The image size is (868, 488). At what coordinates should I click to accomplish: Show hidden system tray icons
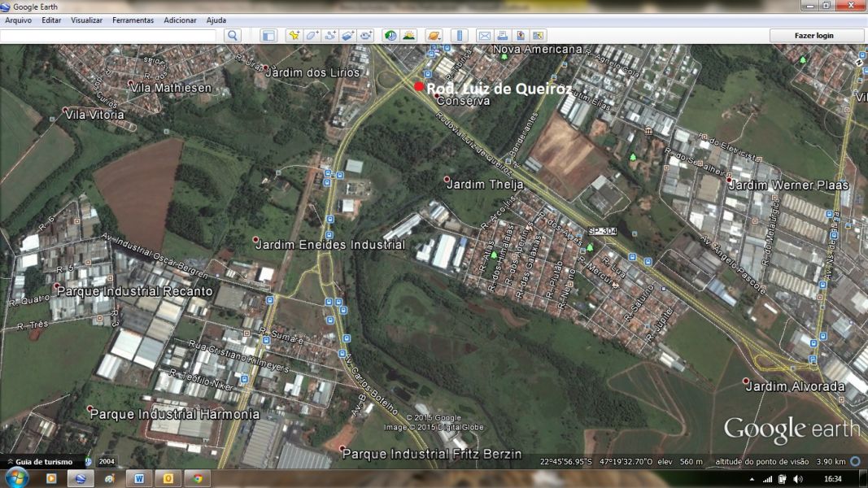752,479
